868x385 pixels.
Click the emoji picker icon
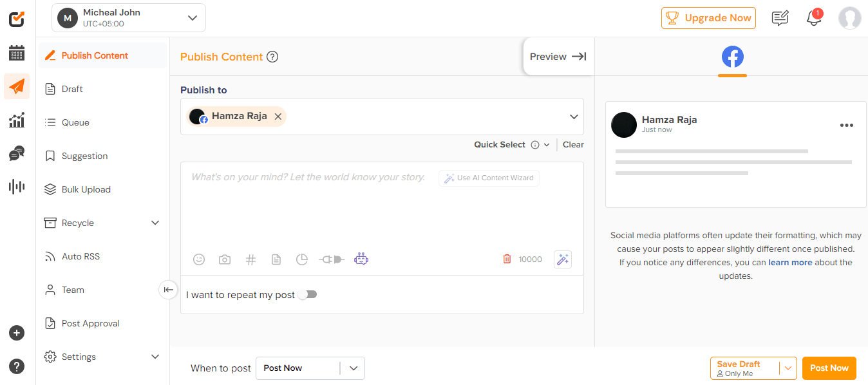[x=199, y=259]
